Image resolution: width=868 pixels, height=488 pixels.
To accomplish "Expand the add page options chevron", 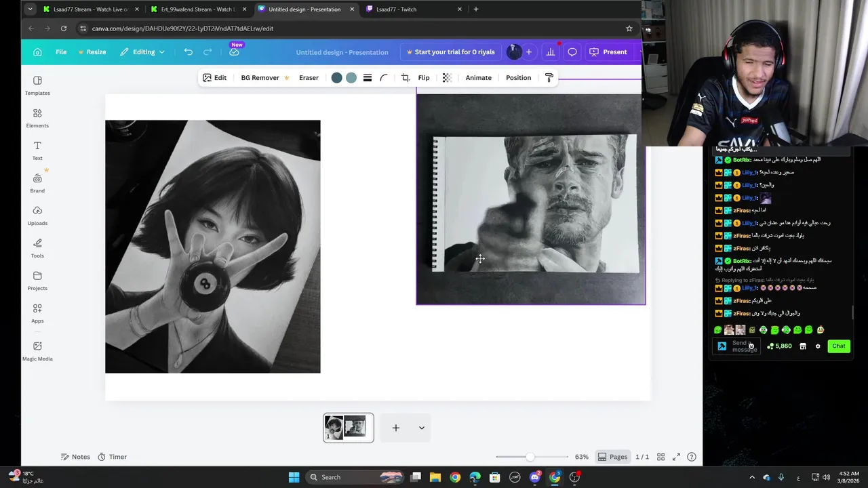I will point(422,428).
